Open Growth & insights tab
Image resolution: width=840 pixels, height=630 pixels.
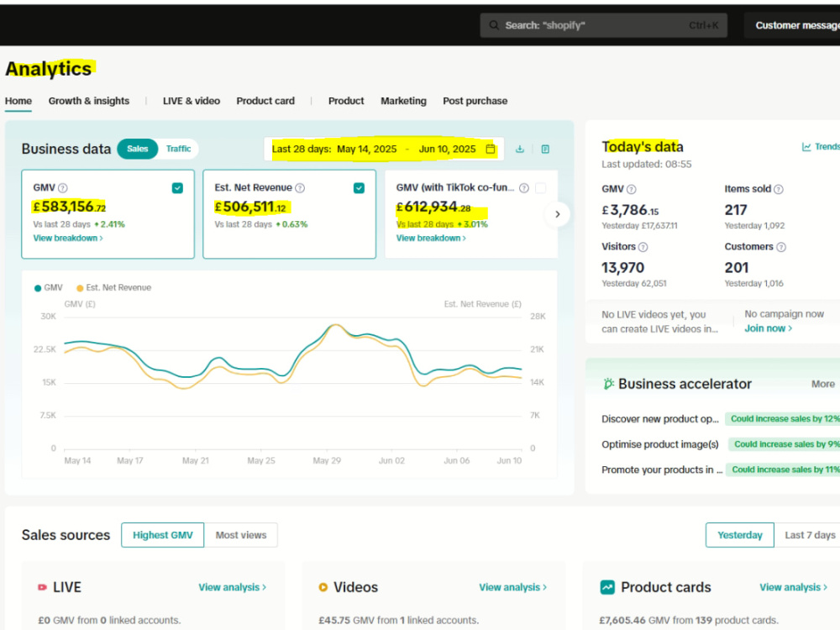click(89, 101)
